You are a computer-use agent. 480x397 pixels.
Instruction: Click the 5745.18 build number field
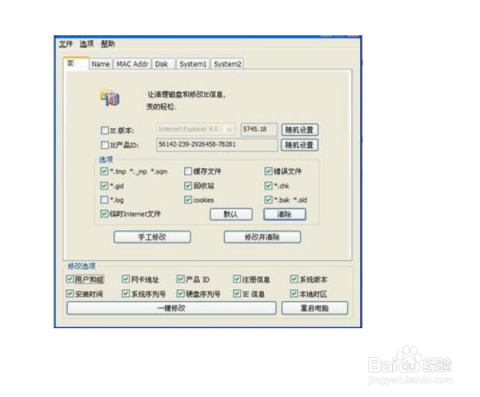259,129
